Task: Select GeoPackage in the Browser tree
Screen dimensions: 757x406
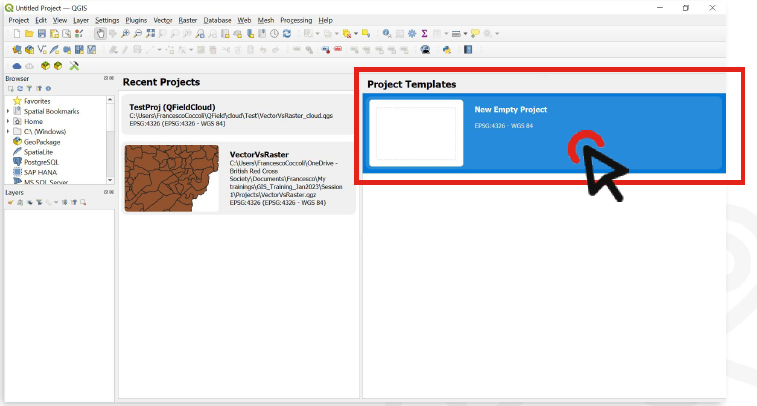Action: [x=42, y=142]
